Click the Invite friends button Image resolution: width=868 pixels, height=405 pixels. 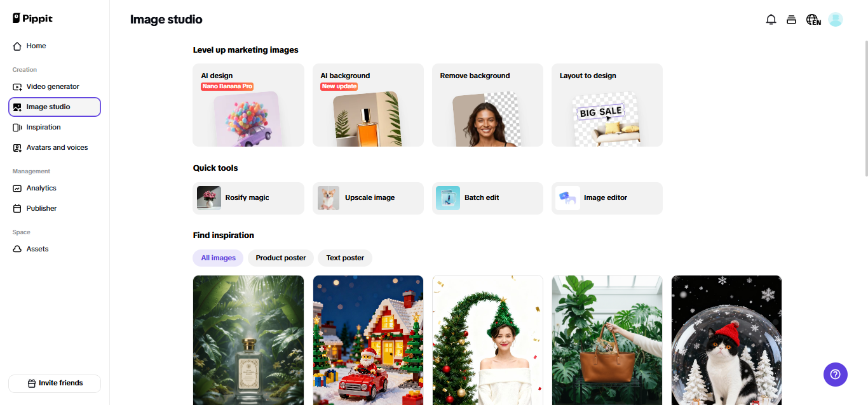pyautogui.click(x=55, y=383)
